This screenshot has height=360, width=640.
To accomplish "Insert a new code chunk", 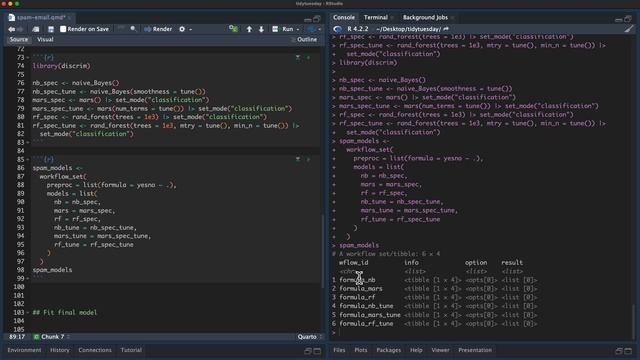I will click(x=233, y=29).
